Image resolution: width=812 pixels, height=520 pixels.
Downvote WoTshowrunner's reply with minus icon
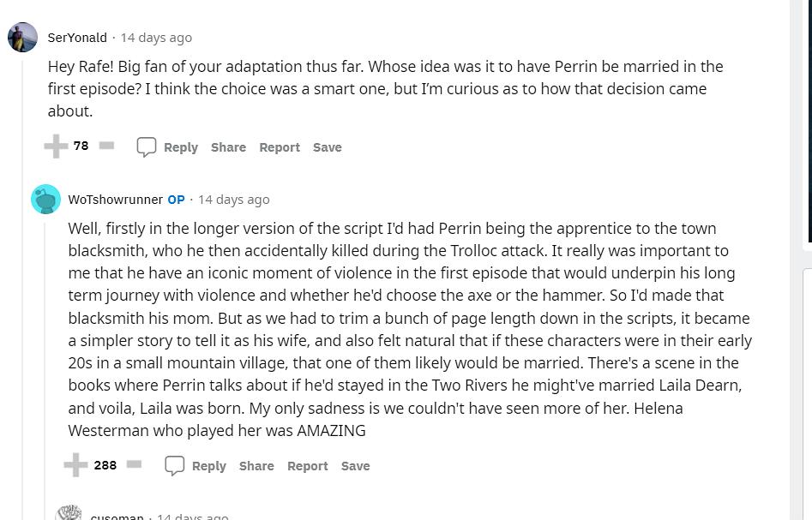point(134,464)
